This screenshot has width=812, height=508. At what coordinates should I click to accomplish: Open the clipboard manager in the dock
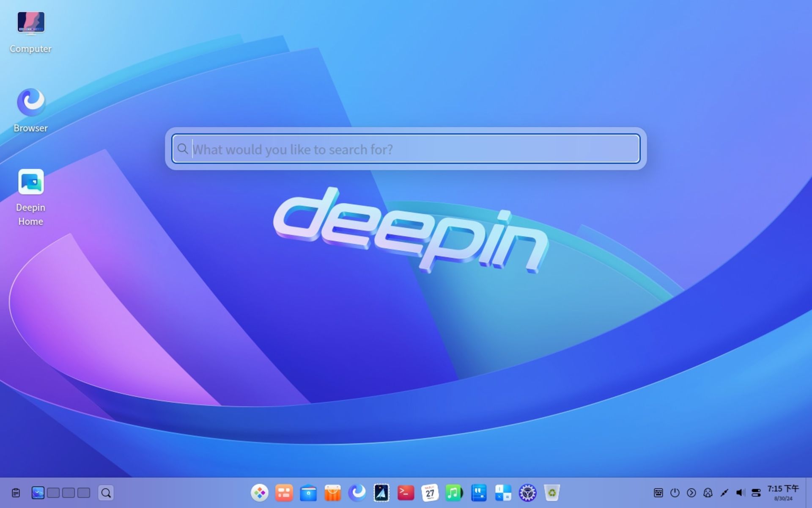16,493
